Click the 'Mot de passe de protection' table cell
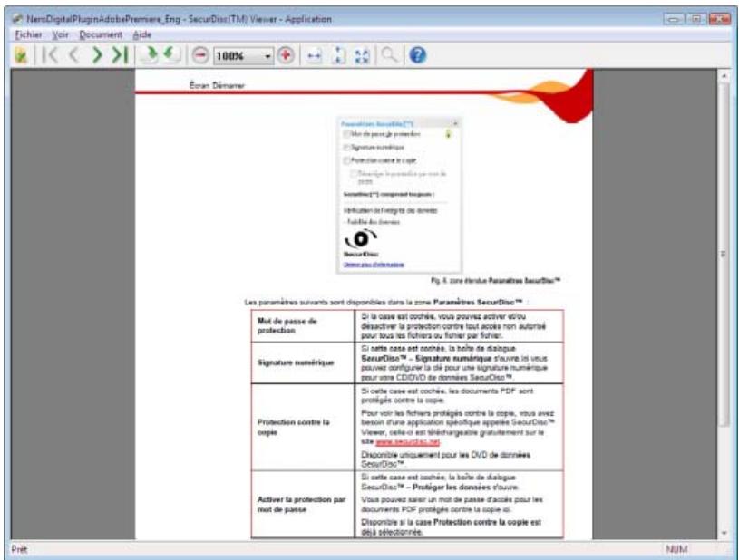 (303, 326)
